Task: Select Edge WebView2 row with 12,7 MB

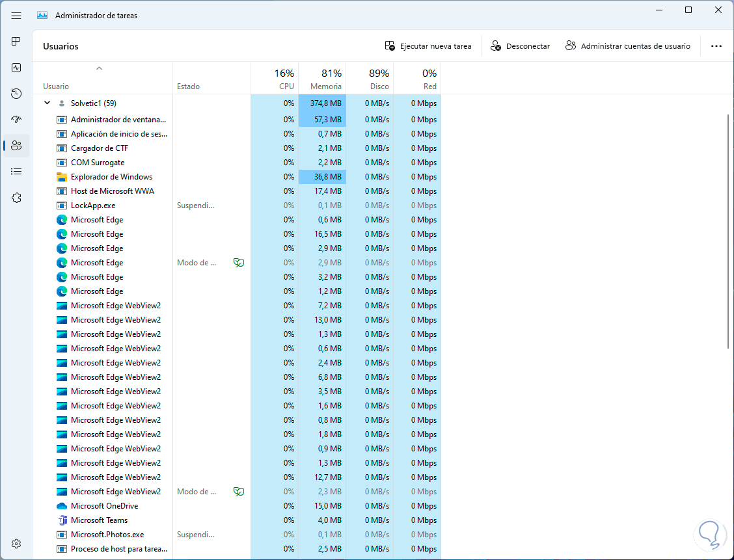Action: [237, 477]
